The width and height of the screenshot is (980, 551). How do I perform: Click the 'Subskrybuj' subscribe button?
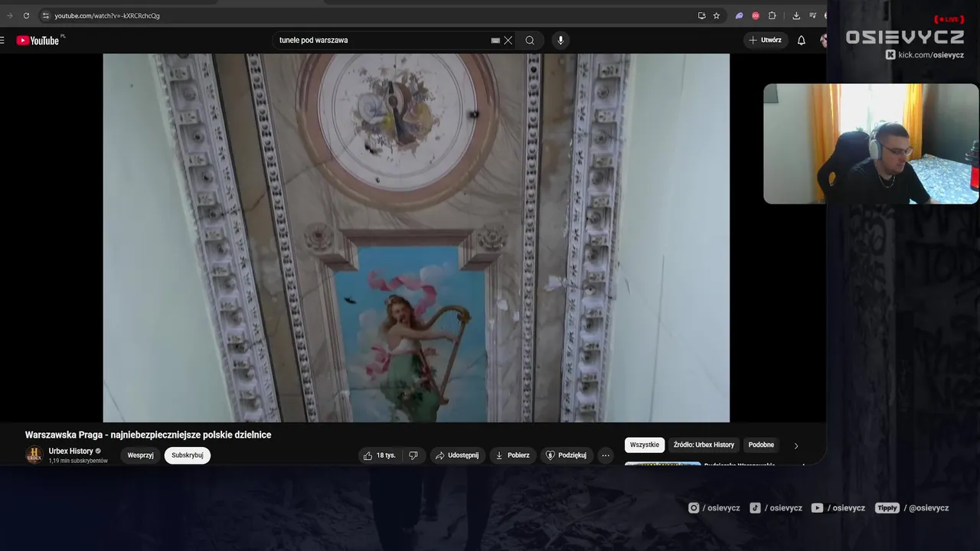(x=188, y=455)
